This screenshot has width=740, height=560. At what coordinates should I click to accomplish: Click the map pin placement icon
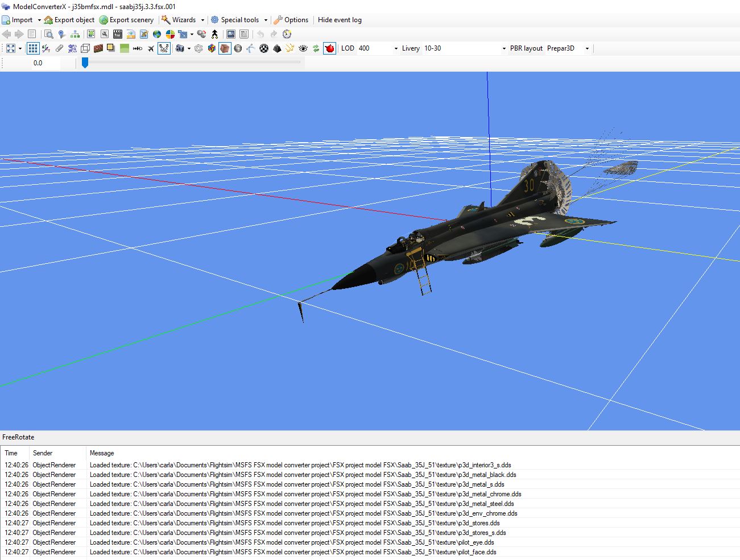tap(62, 34)
